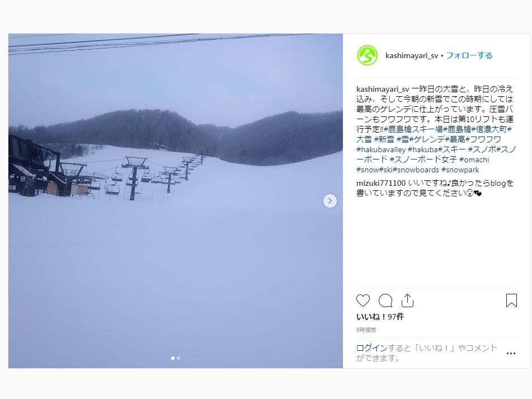The width and height of the screenshot is (532, 399).
Task: Select the first carousel dot indicator
Action: click(x=173, y=358)
